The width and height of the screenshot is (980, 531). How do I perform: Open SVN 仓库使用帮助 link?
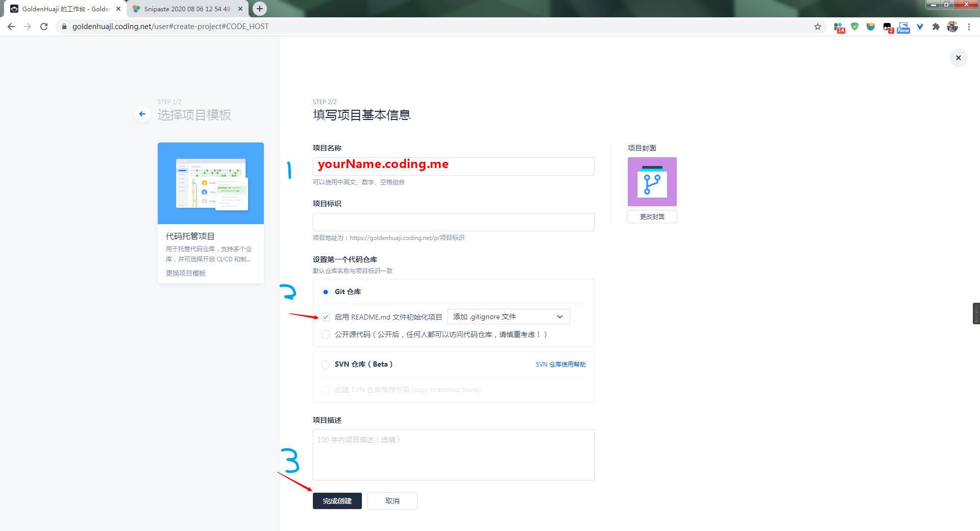(560, 365)
